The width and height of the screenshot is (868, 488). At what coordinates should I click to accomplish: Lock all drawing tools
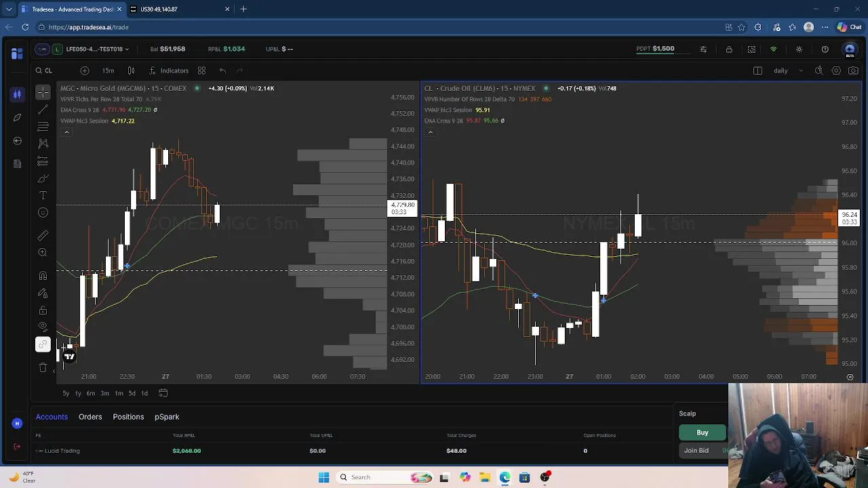tap(43, 310)
